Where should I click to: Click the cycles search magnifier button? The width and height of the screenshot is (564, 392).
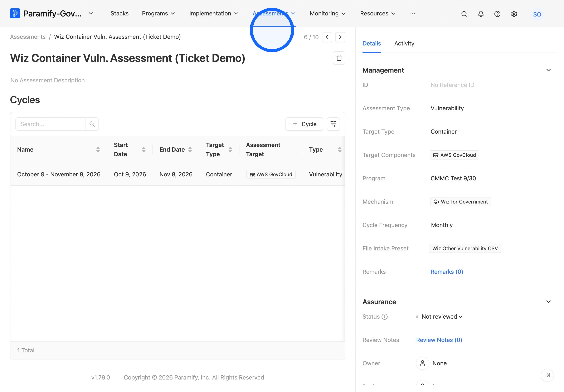(x=92, y=124)
